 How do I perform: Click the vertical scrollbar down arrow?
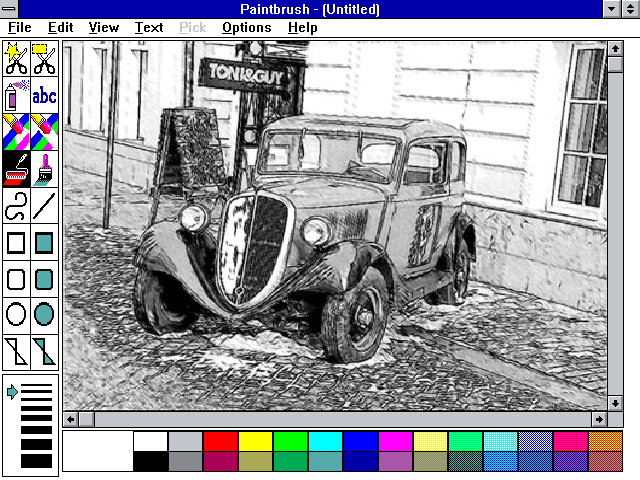[x=615, y=401]
